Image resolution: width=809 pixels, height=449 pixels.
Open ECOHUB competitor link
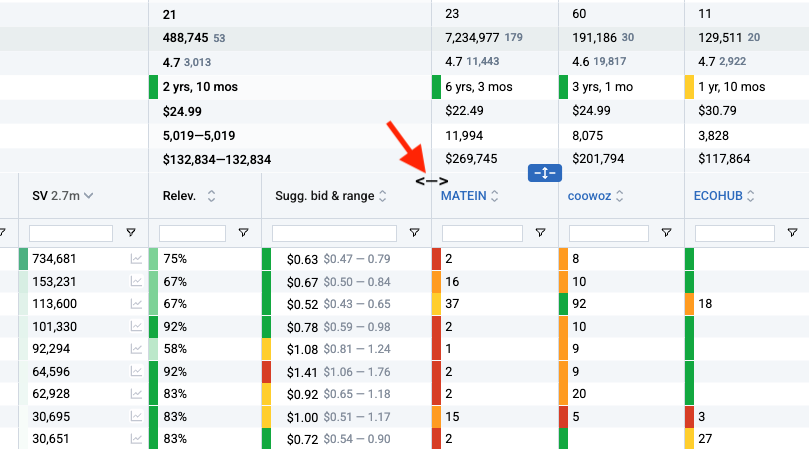click(718, 196)
